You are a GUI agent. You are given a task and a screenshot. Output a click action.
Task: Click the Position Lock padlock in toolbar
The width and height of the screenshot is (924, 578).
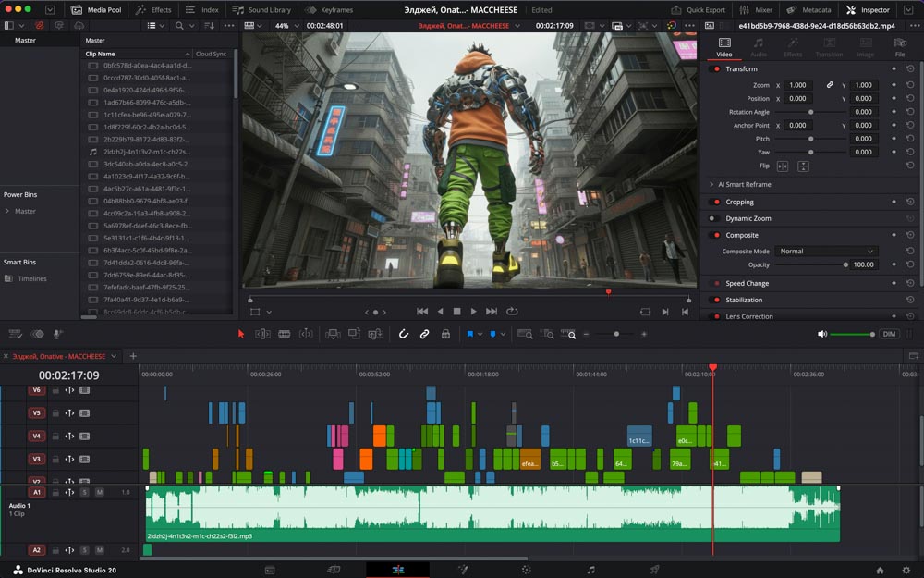[x=445, y=334]
